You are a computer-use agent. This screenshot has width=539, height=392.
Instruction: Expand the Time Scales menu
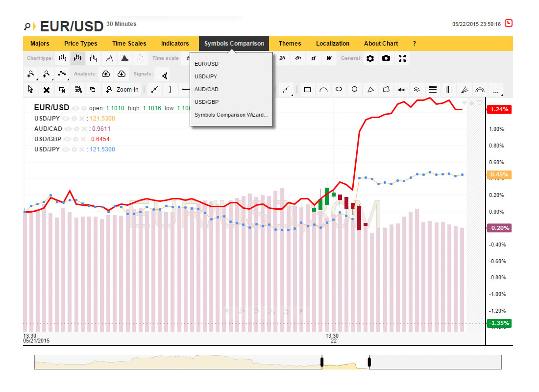[129, 44]
